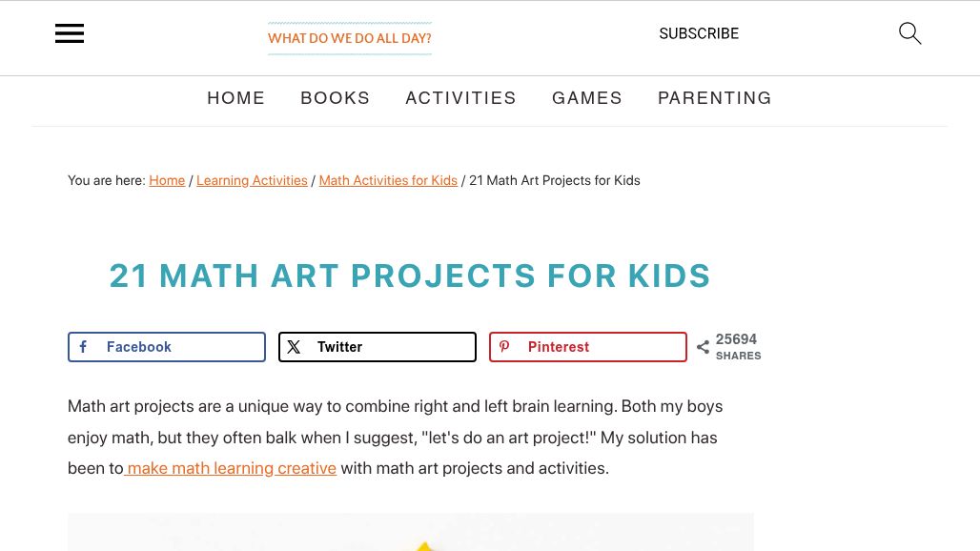The image size is (980, 551).
Task: Open the Home navigation menu item
Action: [236, 98]
